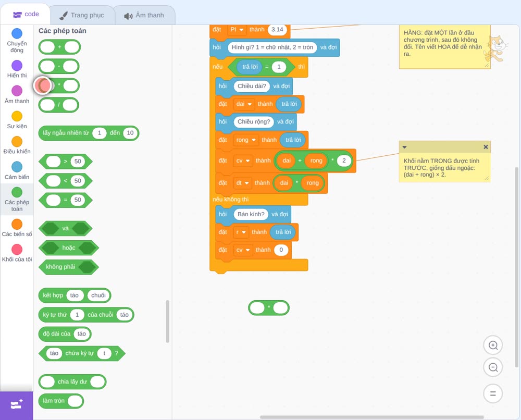Screen dimensions: 521x420
Task: Switch to the code tab
Action: (x=26, y=14)
